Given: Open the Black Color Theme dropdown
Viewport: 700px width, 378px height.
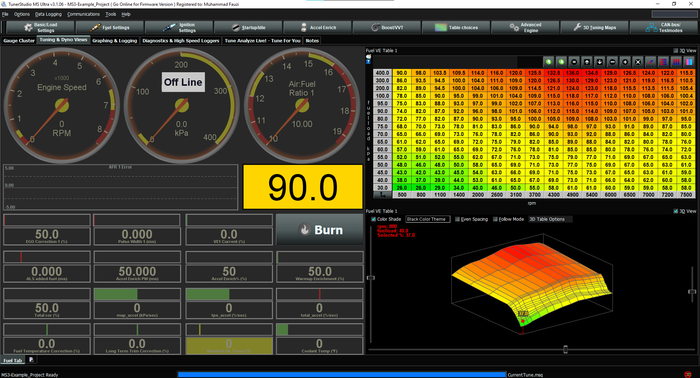Looking at the screenshot, I should (x=427, y=219).
